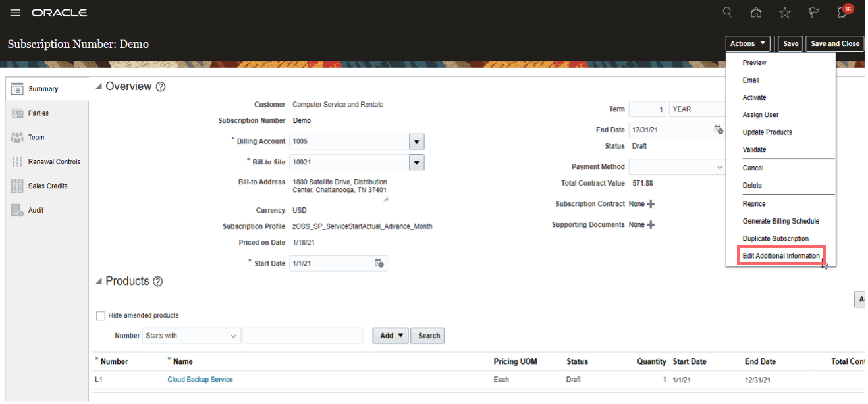Click the Term number input field
This screenshot has height=404, width=868.
pyautogui.click(x=648, y=109)
